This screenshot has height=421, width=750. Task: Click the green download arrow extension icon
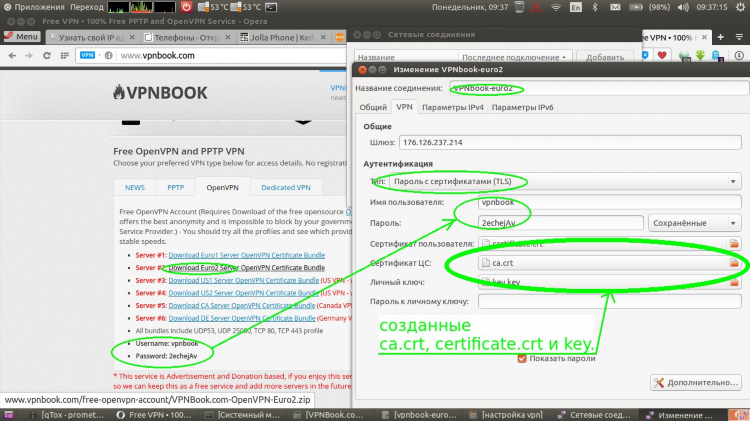click(700, 55)
